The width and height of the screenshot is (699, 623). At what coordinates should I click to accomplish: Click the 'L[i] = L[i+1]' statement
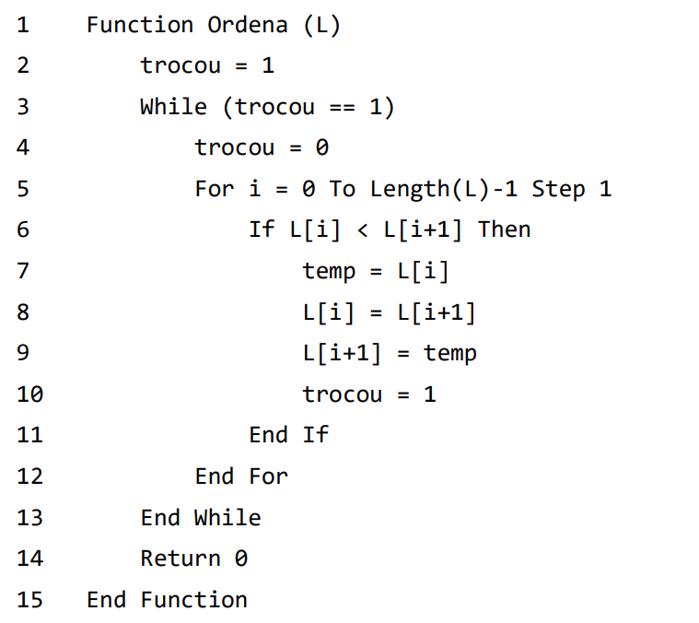[x=389, y=312]
